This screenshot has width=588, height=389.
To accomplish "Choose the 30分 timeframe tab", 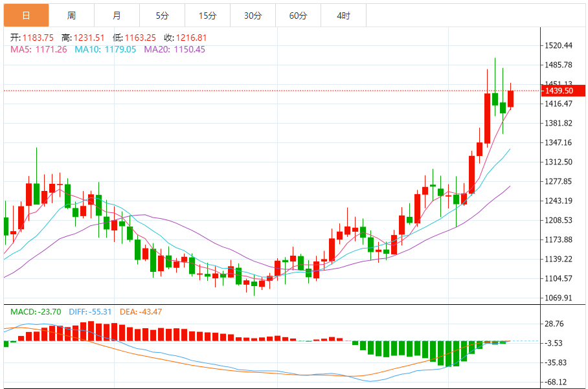I will coord(253,15).
